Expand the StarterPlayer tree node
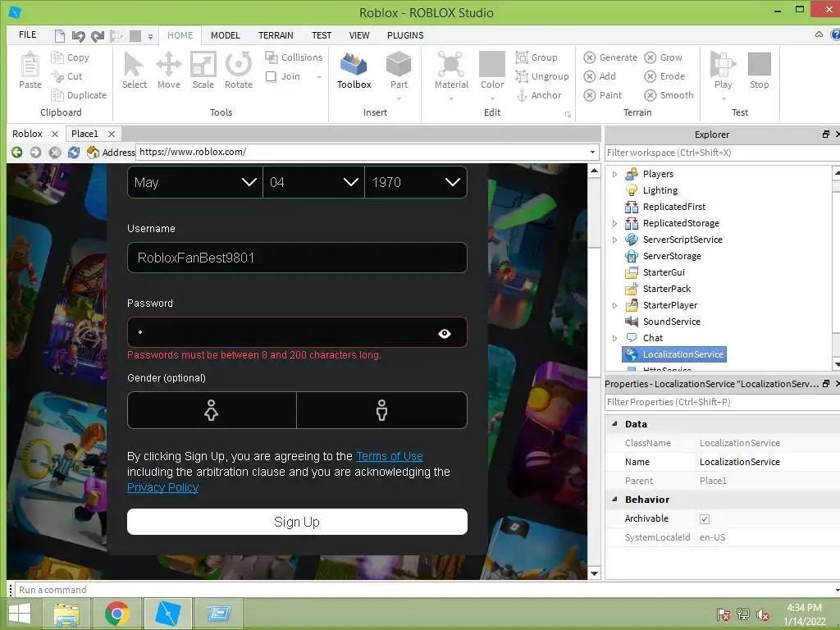840x630 pixels. pos(614,305)
